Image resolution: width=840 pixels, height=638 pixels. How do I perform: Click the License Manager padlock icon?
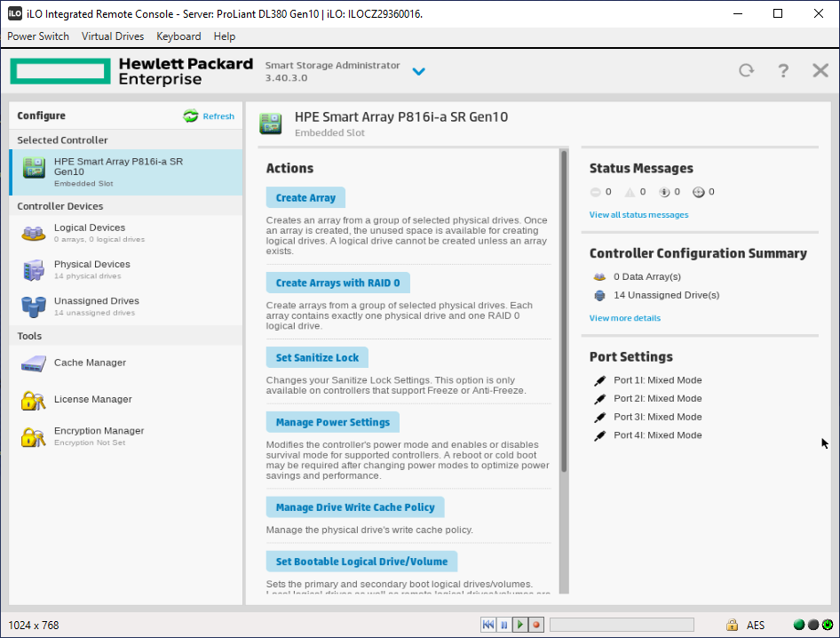click(x=33, y=401)
